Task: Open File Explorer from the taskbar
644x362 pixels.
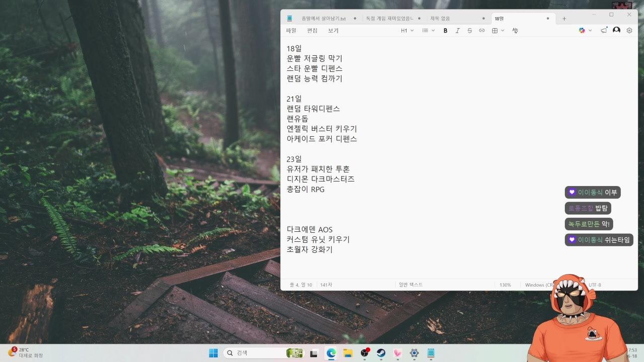Action: (348, 353)
